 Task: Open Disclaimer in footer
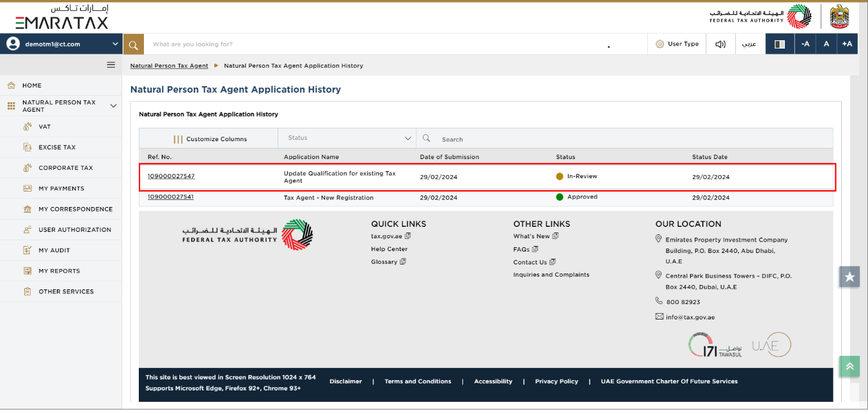(x=345, y=381)
